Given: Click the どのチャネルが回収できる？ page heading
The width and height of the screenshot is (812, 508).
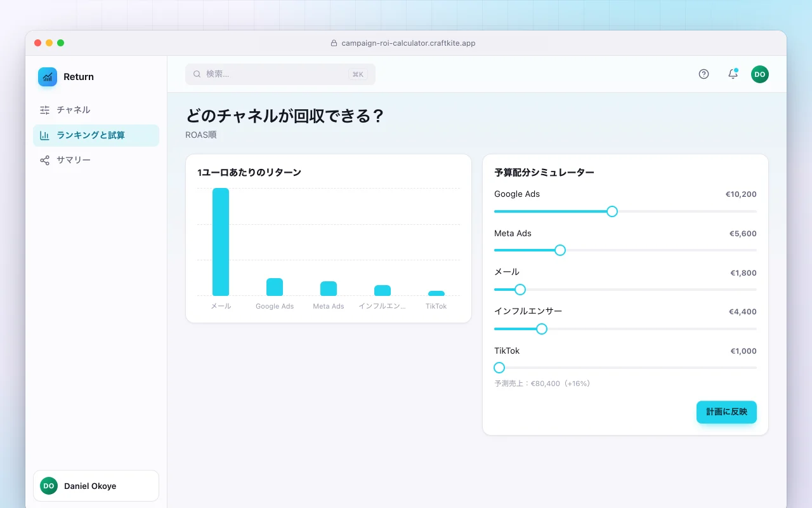Looking at the screenshot, I should 285,116.
